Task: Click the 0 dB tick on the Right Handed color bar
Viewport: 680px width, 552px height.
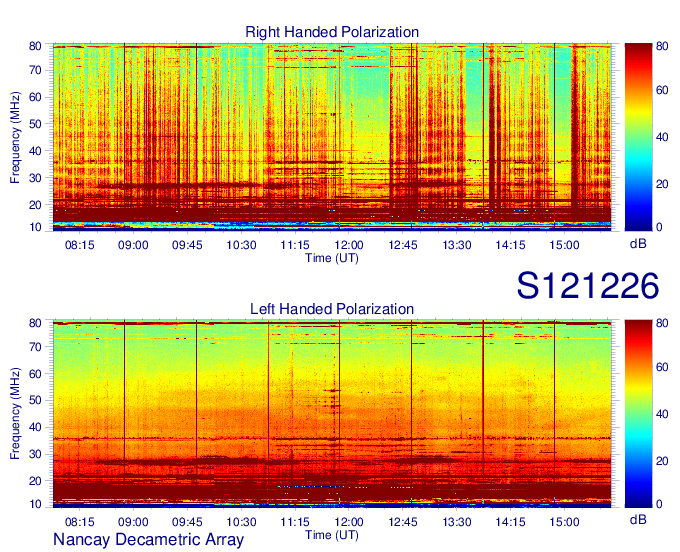Action: pyautogui.click(x=659, y=227)
